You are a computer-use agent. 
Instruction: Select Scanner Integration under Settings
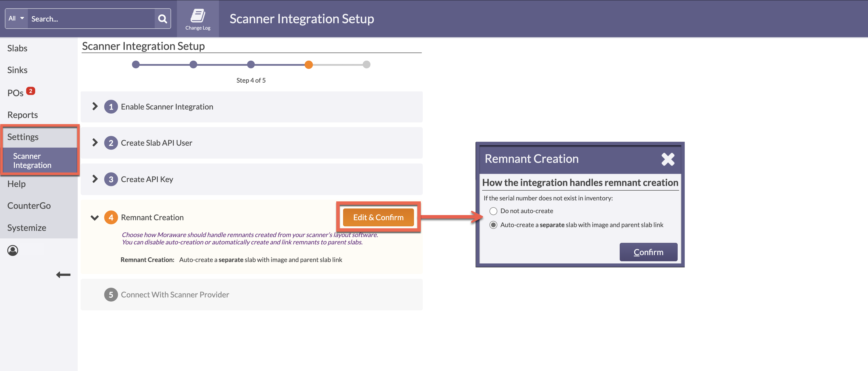tap(33, 160)
